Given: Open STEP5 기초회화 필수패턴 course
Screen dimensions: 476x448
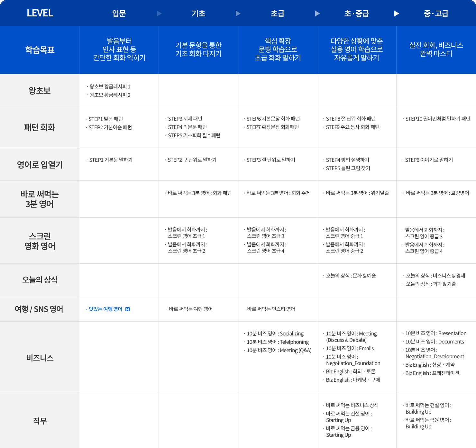Looking at the screenshot, I should coord(194,135).
